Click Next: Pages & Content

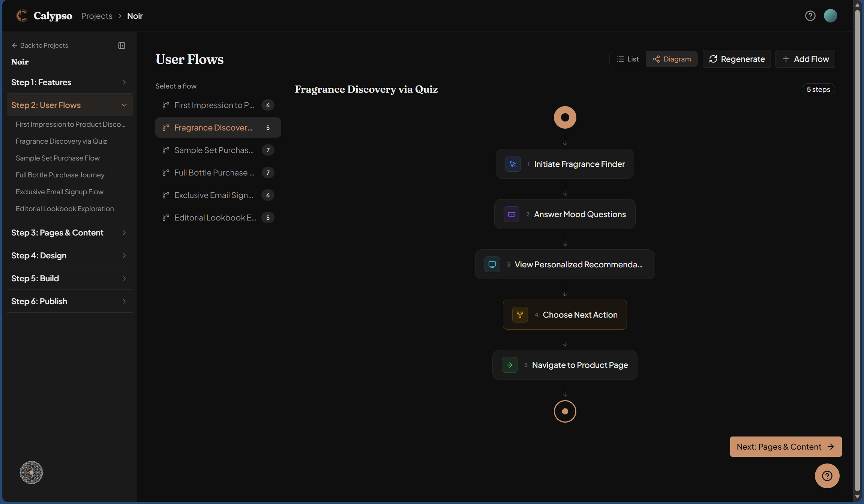(x=785, y=446)
